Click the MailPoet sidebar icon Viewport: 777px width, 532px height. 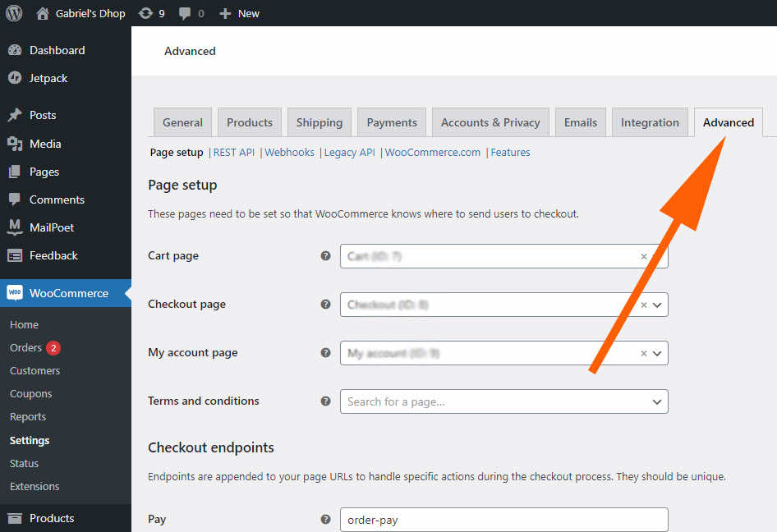15,227
